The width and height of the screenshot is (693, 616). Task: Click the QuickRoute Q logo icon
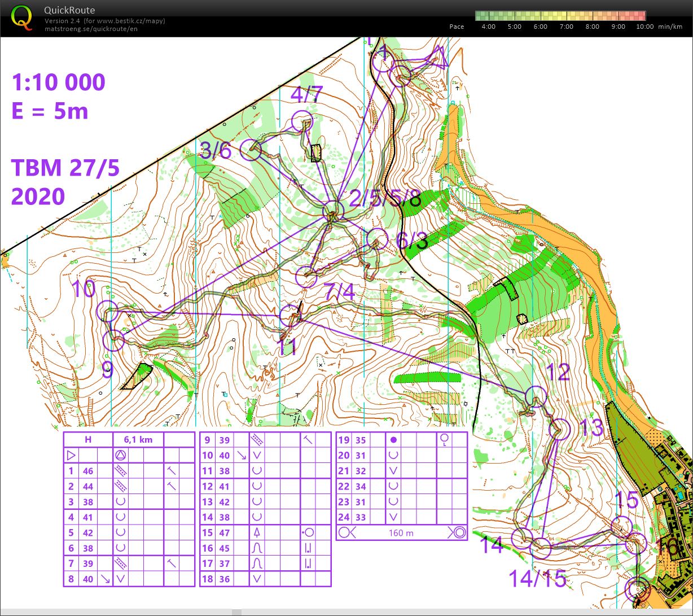(x=21, y=17)
